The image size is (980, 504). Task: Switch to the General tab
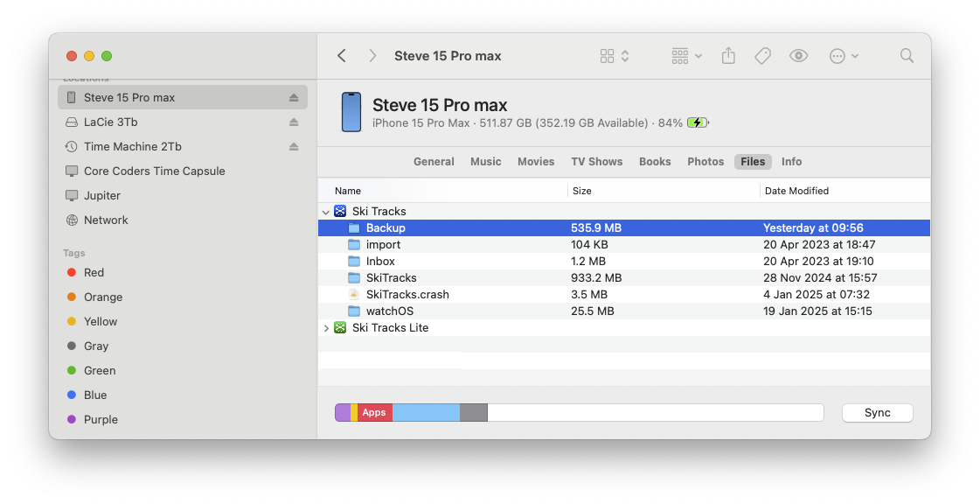434,162
